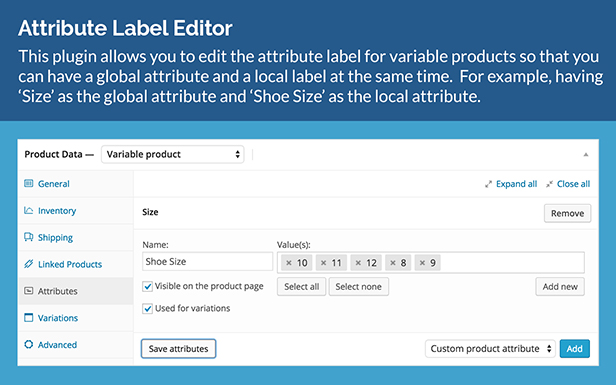Click the Remove attribute button

pyautogui.click(x=567, y=213)
